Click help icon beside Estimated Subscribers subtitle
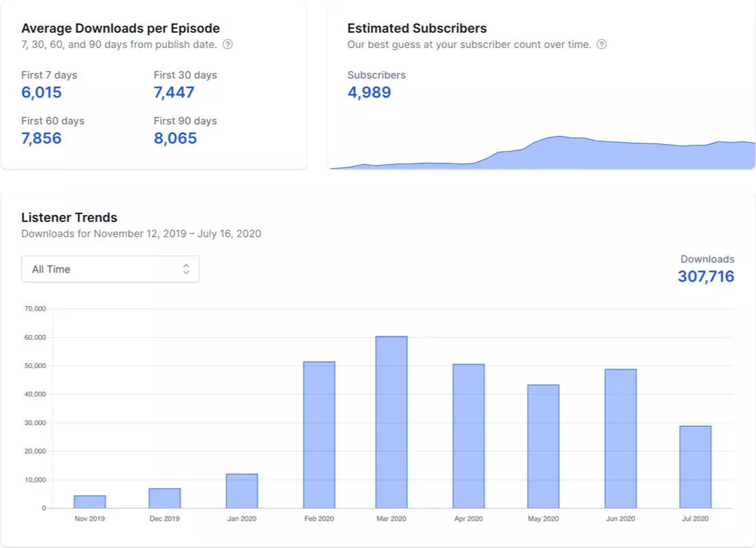Screen dimensions: 756x548 click(602, 45)
